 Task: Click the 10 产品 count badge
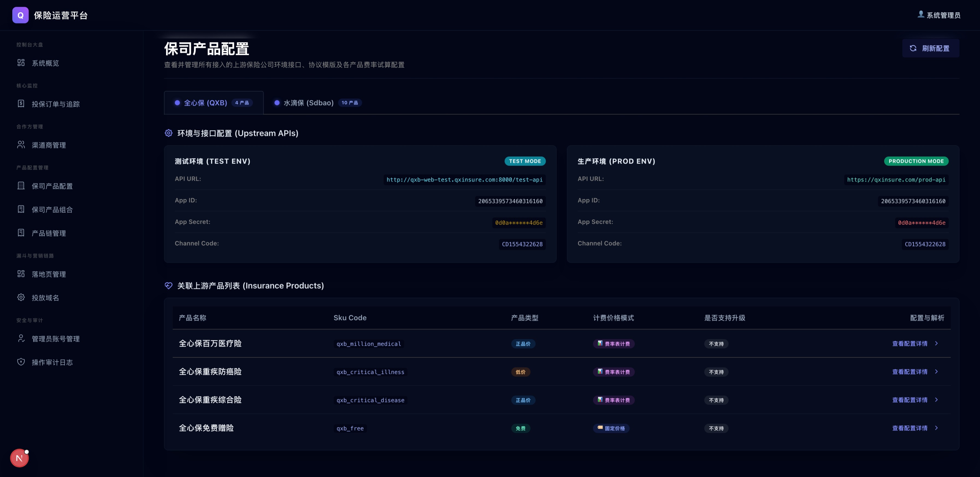tap(350, 103)
